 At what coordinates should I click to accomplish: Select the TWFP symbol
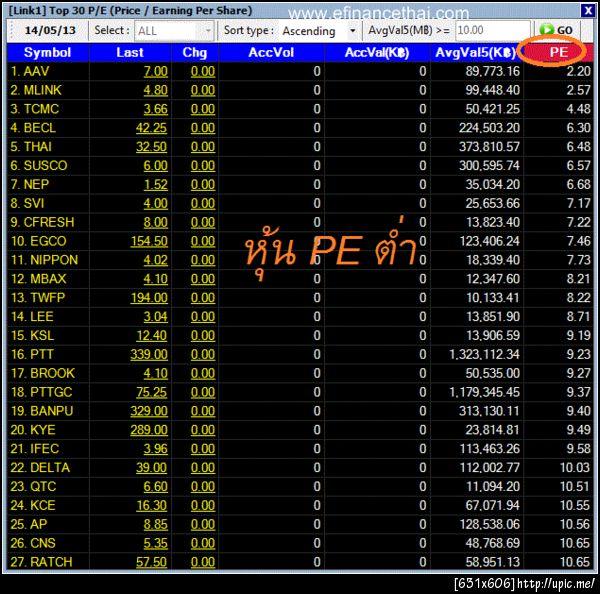click(x=48, y=297)
